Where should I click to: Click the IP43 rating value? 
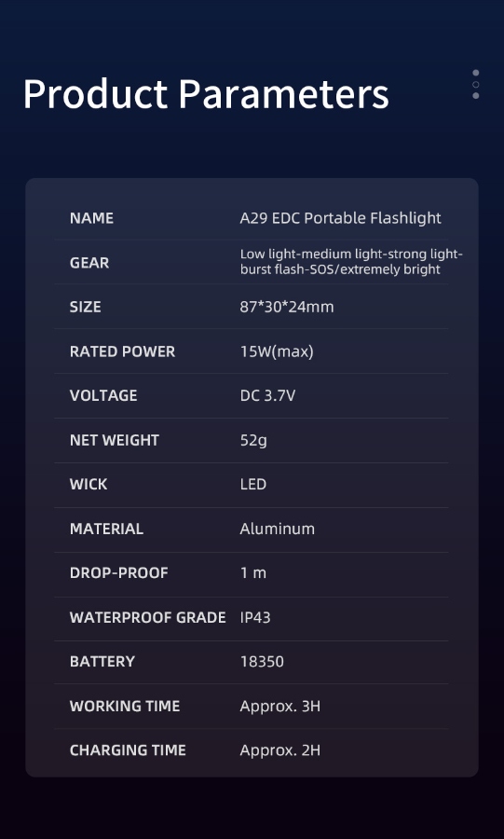(255, 617)
